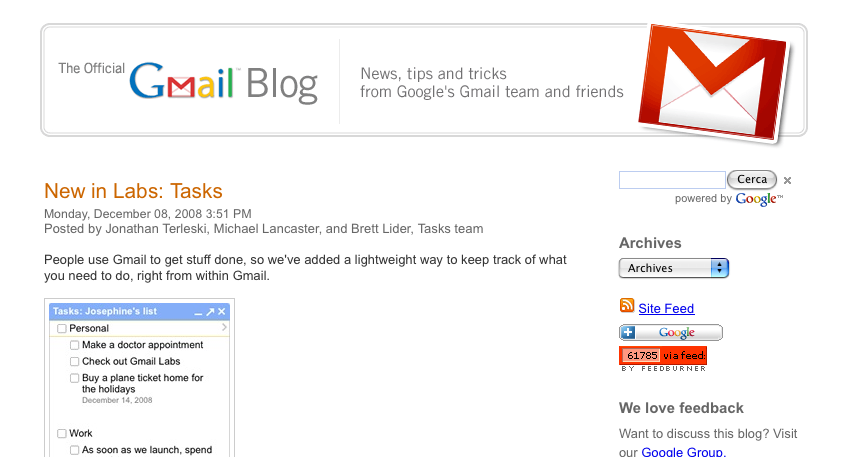Check the Buy a plane ticket task
844x457 pixels.
[x=75, y=378]
